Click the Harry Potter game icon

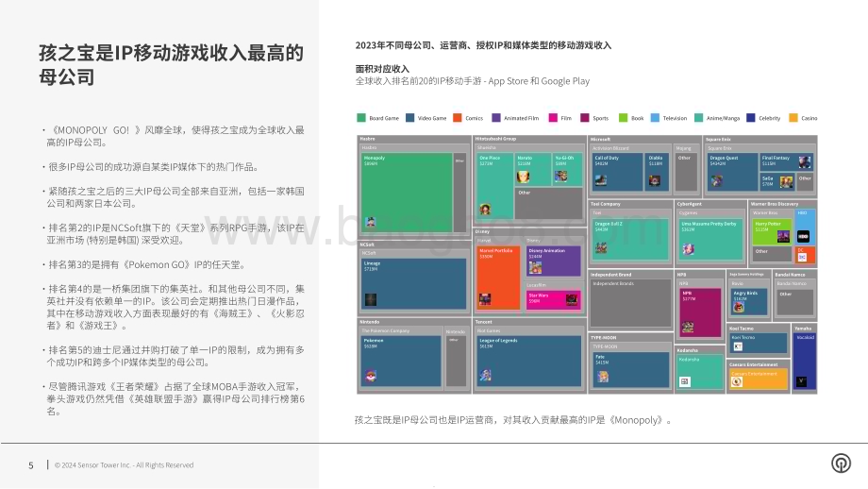[x=783, y=236]
